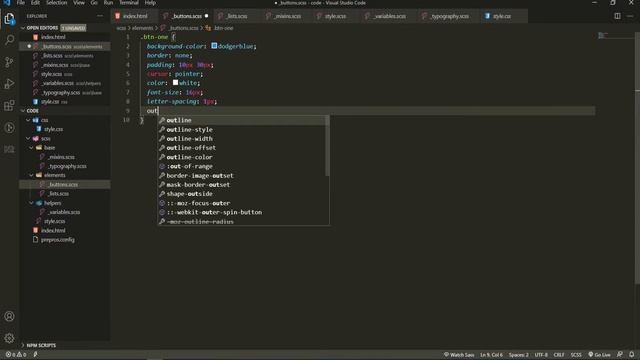Select the outline-color suggestion
The image size is (640, 360).
pyautogui.click(x=243, y=157)
